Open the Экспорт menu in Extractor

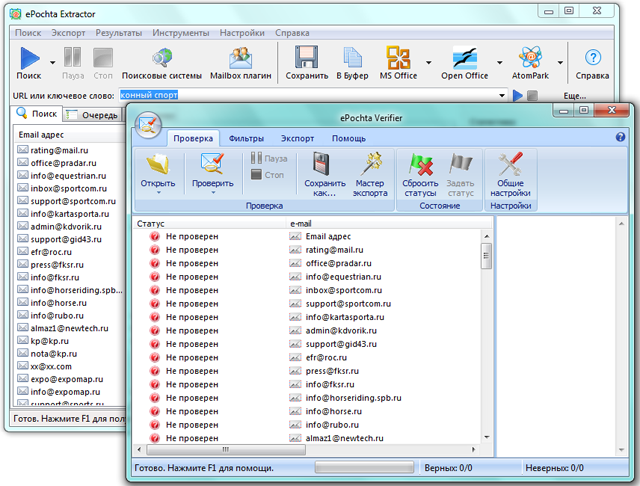[68, 33]
